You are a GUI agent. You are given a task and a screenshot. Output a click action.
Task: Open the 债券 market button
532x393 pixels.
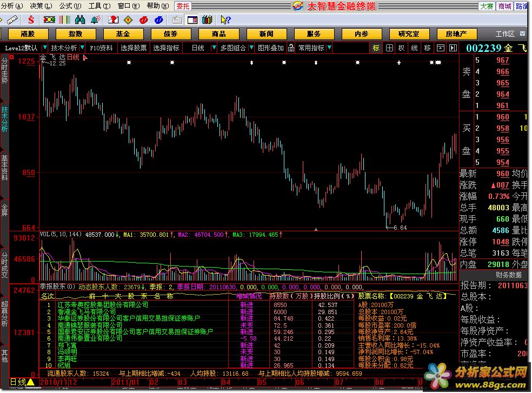click(171, 34)
